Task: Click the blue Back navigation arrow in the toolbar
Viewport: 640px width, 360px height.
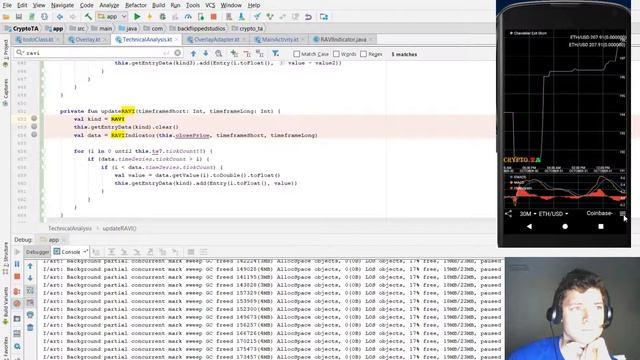Action: pyautogui.click(x=60, y=17)
